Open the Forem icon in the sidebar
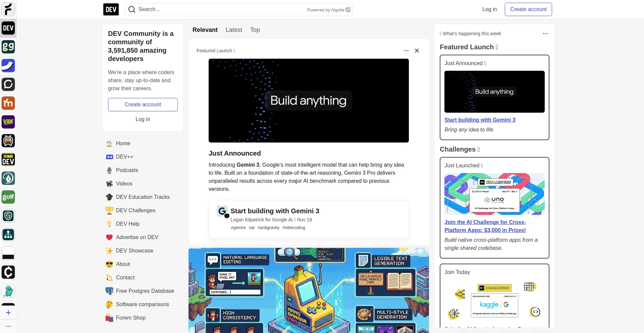This screenshot has height=333, width=644. pyautogui.click(x=8, y=9)
